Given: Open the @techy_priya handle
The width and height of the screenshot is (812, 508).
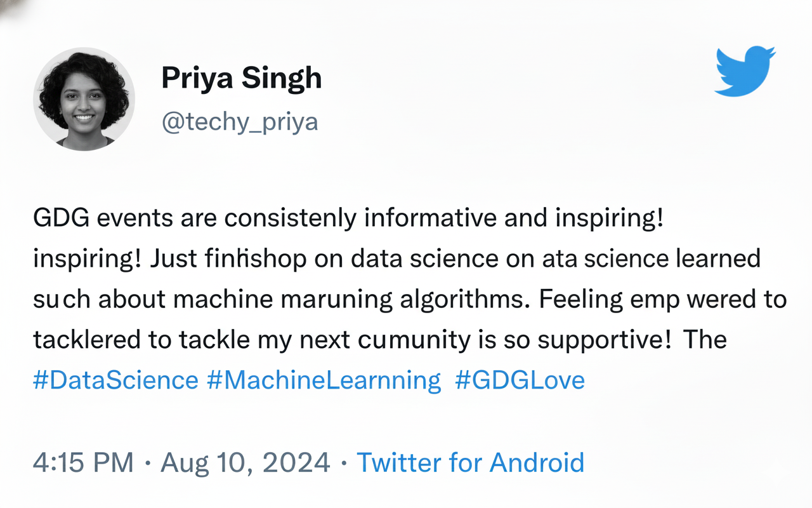Looking at the screenshot, I should click(x=240, y=121).
